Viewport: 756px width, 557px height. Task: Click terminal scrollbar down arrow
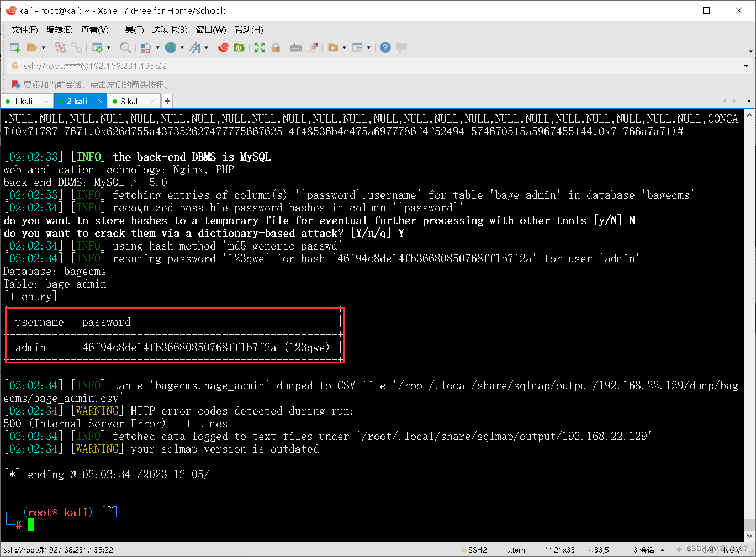[749, 536]
